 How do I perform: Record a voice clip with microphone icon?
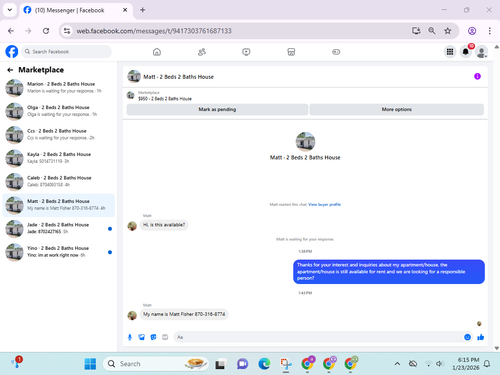pos(130,337)
